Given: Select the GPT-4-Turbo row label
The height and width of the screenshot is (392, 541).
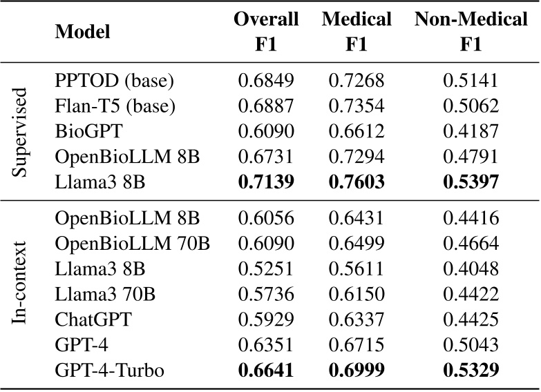Looking at the screenshot, I should point(109,369).
